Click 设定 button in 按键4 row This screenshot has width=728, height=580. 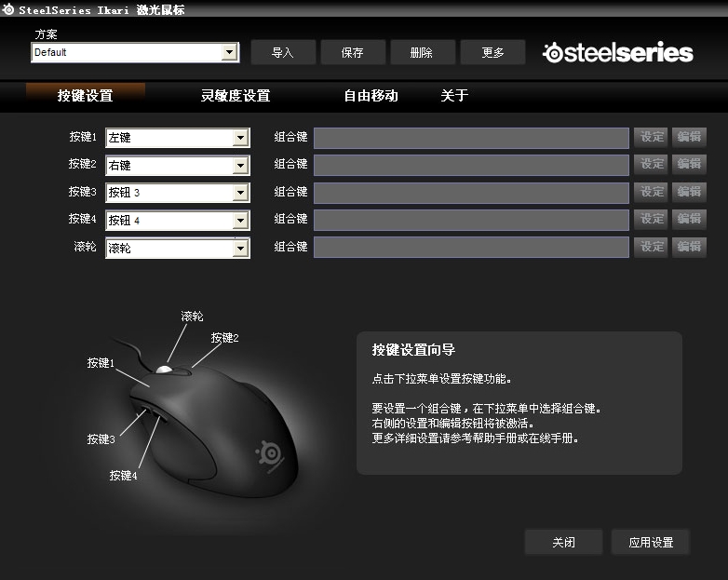(x=651, y=219)
